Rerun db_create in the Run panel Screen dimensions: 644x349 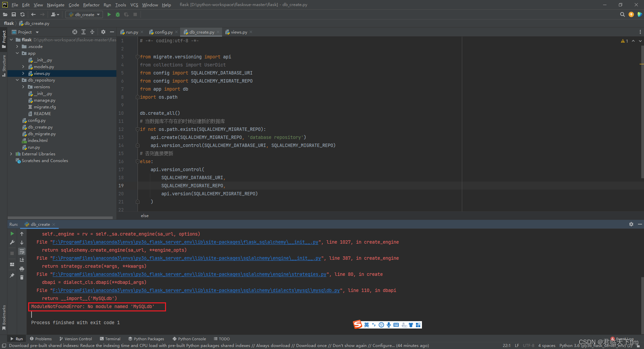tap(12, 234)
